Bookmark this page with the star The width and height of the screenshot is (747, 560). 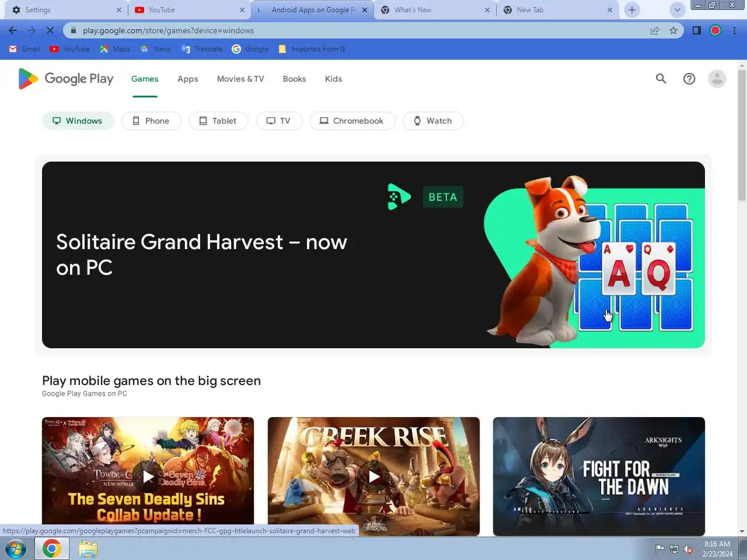coord(673,30)
